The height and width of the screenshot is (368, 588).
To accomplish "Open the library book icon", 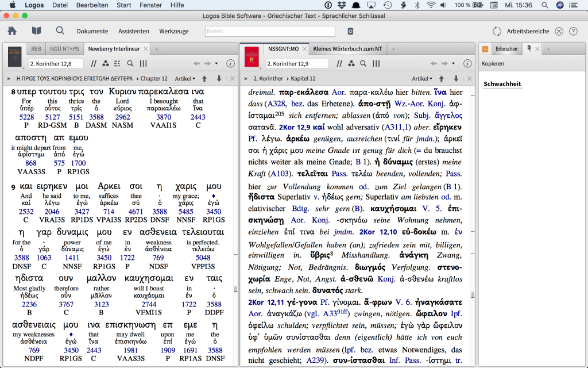I will pyautogui.click(x=36, y=30).
